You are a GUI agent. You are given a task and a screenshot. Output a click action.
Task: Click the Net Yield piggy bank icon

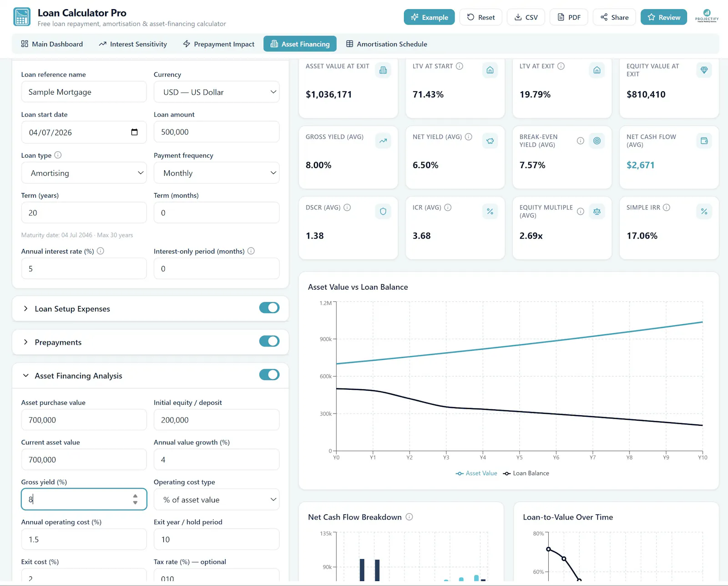490,141
